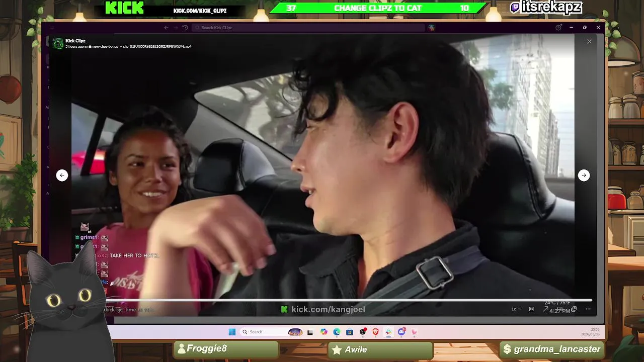Close the video viewer overlay

pyautogui.click(x=589, y=42)
